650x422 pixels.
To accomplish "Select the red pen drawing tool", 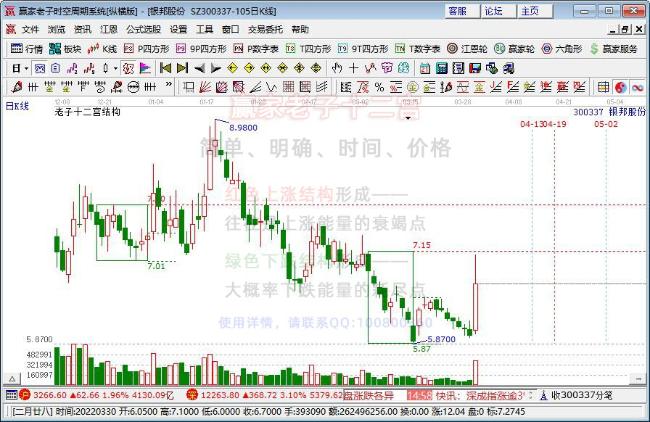I will pos(17,87).
